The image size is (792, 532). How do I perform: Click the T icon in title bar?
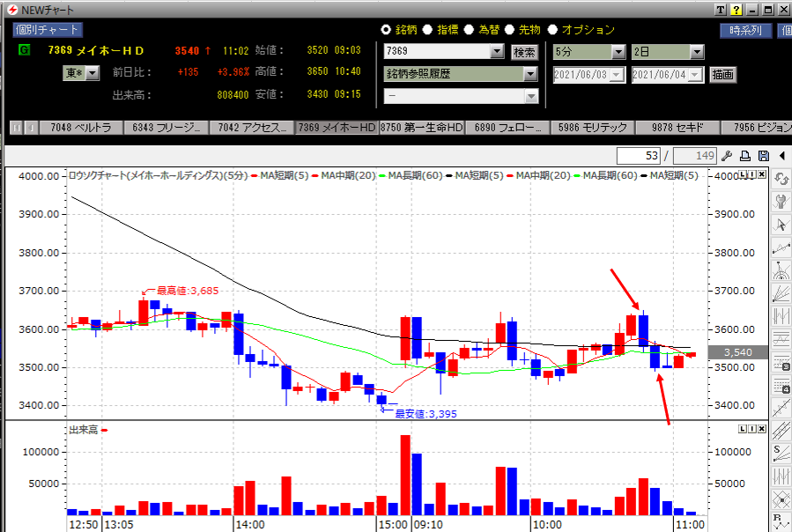[721, 10]
